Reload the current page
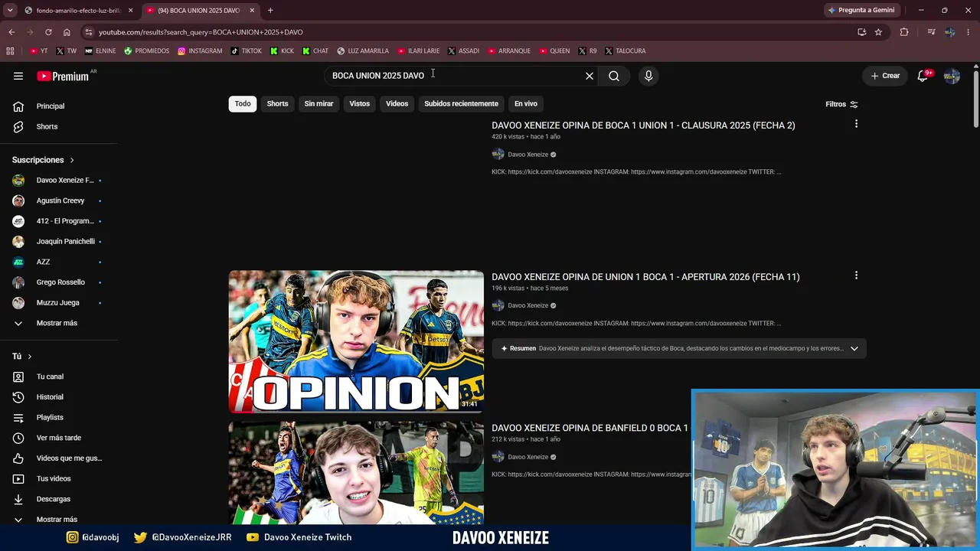The height and width of the screenshot is (551, 980). click(48, 32)
